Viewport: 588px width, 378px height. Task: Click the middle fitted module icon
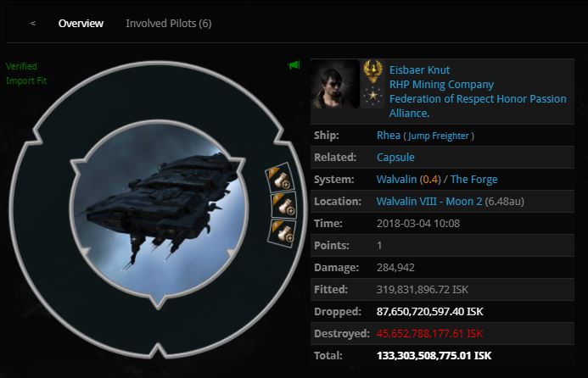click(x=284, y=205)
